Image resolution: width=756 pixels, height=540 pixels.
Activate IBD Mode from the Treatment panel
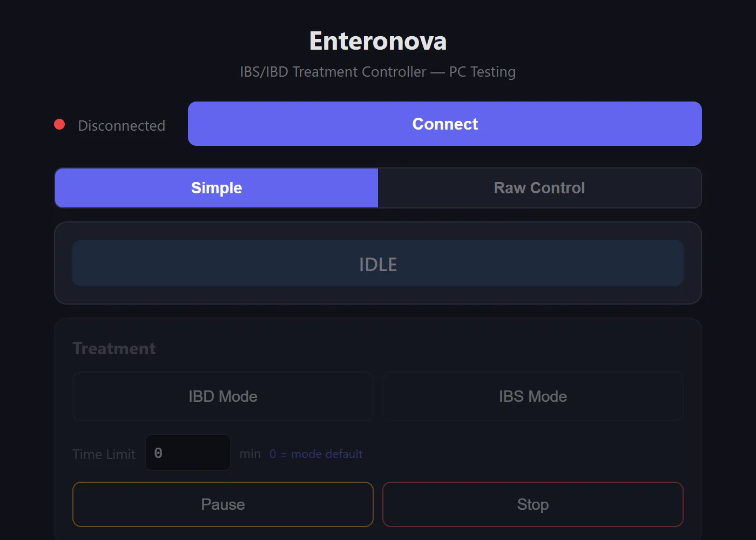[223, 396]
